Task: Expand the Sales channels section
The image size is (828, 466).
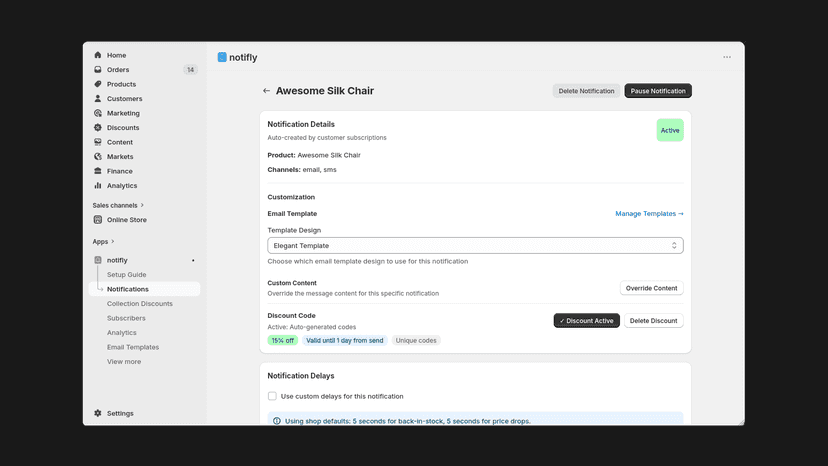Action: [118, 206]
